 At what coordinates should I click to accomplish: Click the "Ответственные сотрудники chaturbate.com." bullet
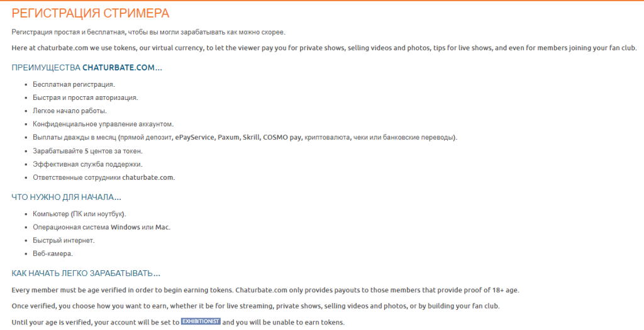pyautogui.click(x=104, y=177)
